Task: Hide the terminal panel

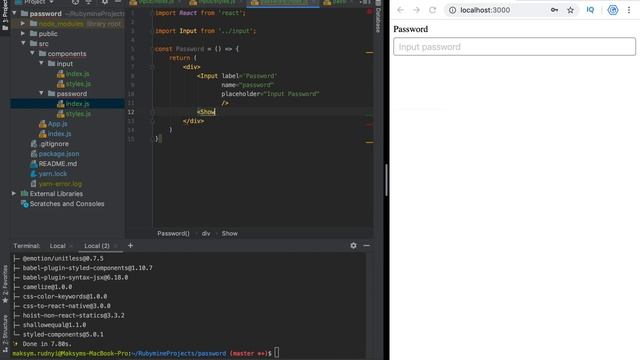Action: click(x=367, y=245)
